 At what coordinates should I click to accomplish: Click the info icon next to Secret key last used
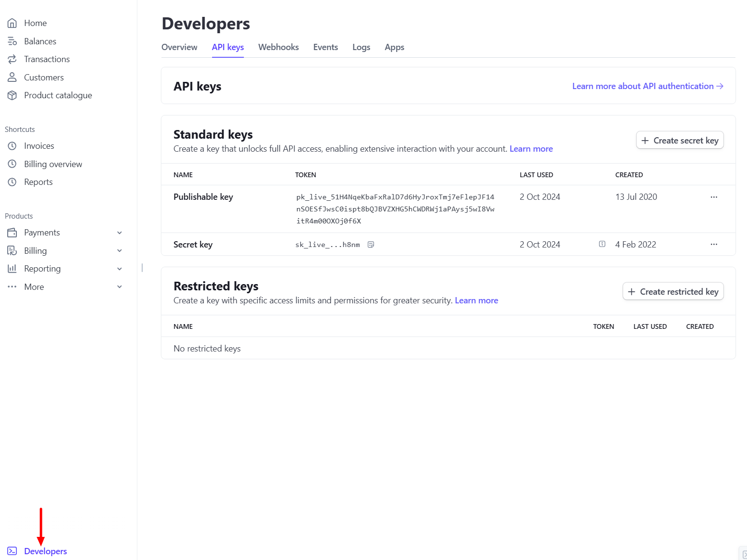click(602, 244)
